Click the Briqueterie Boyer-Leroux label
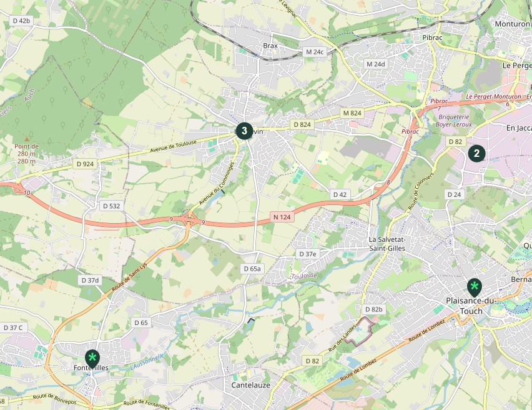Image resolution: width=532 pixels, height=410 pixels. click(x=453, y=121)
